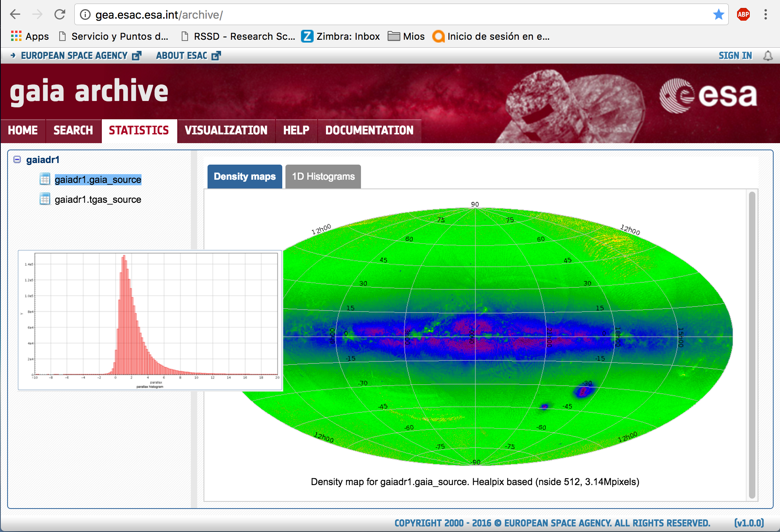Select the STATISTICS menu tab
Screen dimensions: 780x532
click(x=139, y=130)
